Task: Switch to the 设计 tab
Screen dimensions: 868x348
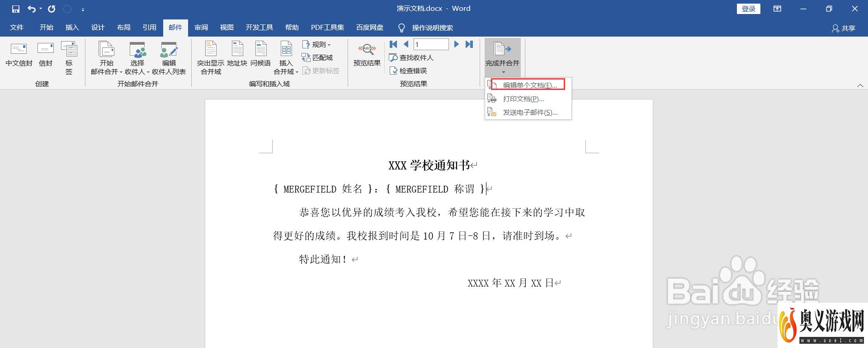Action: 98,28
